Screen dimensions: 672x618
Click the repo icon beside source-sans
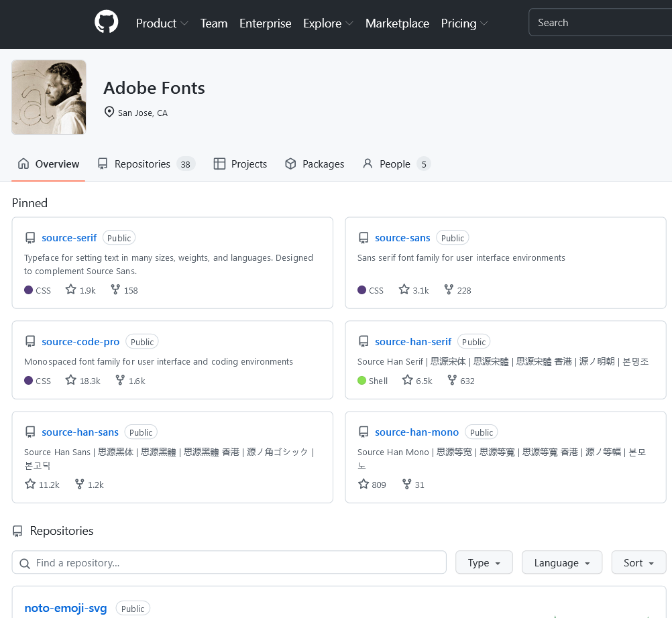click(x=363, y=238)
